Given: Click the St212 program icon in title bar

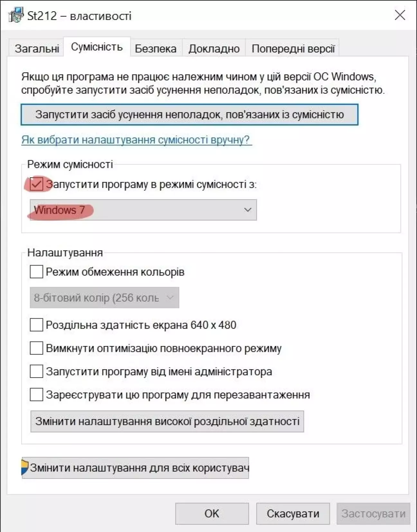Looking at the screenshot, I should 16,15.
